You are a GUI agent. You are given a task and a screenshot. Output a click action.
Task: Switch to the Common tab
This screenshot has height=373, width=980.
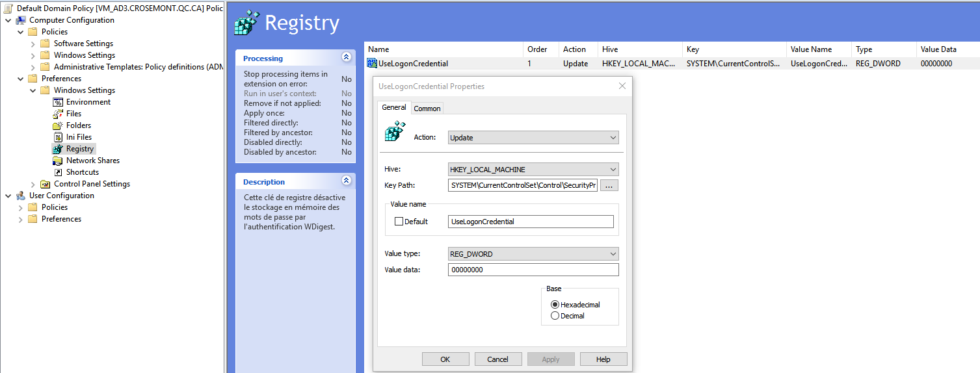pos(427,109)
